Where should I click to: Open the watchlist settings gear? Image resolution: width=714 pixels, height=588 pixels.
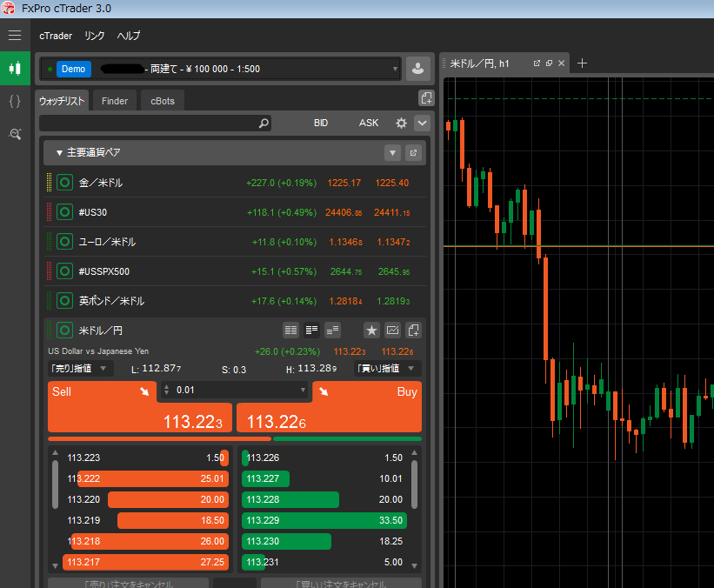click(x=401, y=123)
